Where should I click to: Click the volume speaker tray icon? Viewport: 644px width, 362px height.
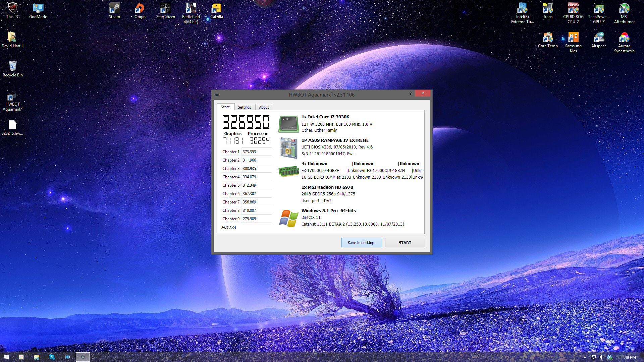point(601,357)
